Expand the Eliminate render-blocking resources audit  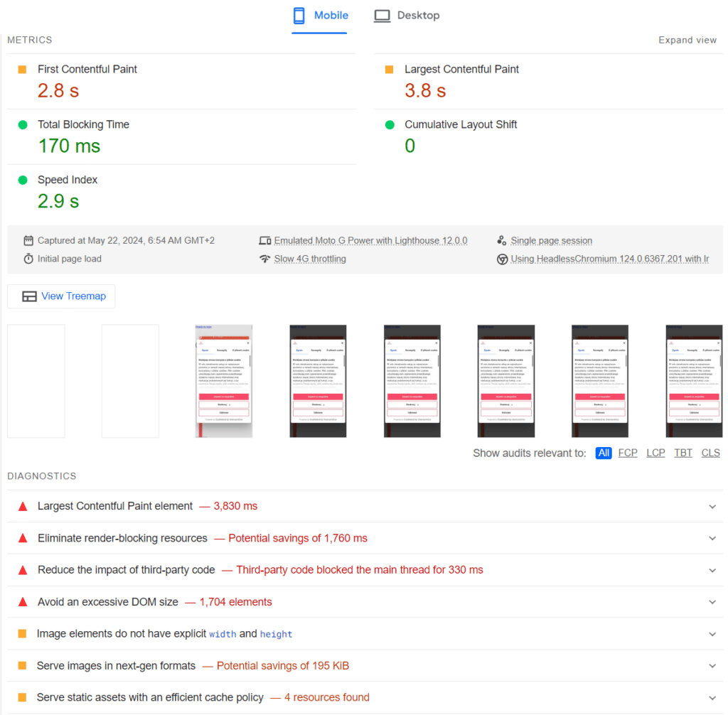[x=712, y=538]
